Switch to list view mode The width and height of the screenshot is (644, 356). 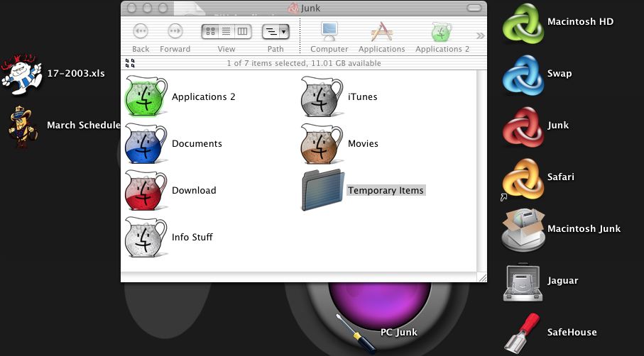coord(227,31)
